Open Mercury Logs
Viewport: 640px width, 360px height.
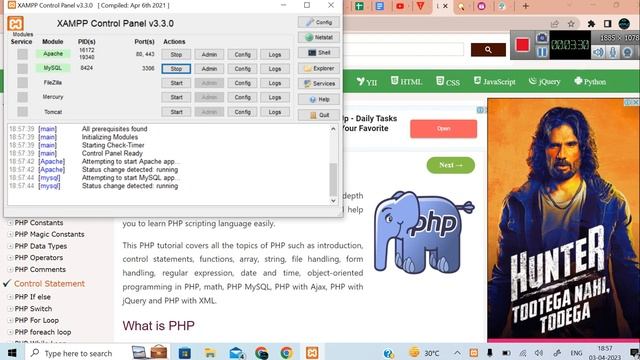(275, 98)
